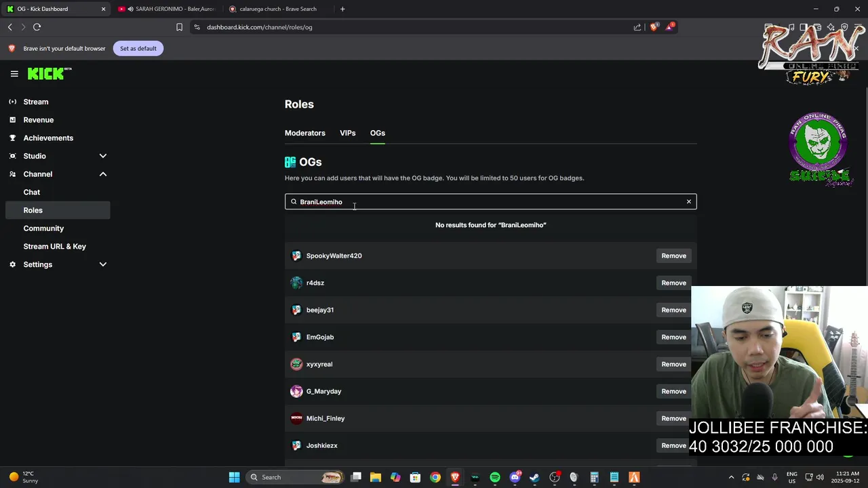Open the hamburger menu beside Kick logo
The height and width of the screenshot is (488, 868).
pyautogui.click(x=14, y=74)
